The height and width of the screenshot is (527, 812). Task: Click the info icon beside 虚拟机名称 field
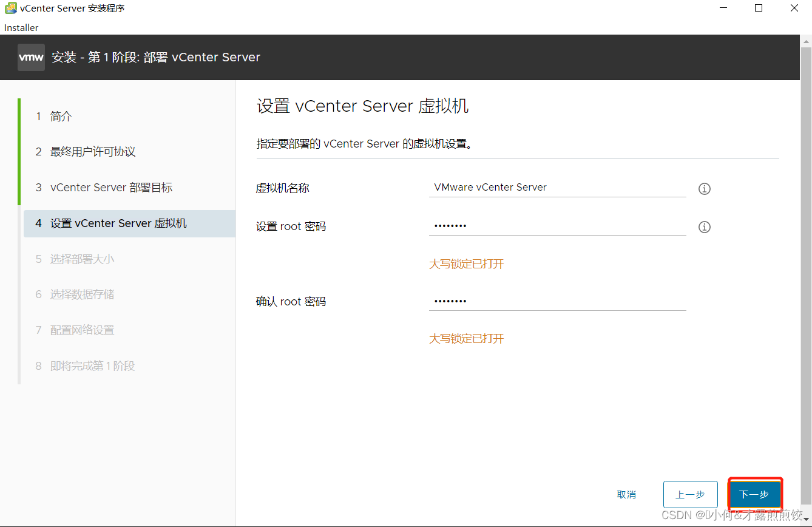(704, 189)
